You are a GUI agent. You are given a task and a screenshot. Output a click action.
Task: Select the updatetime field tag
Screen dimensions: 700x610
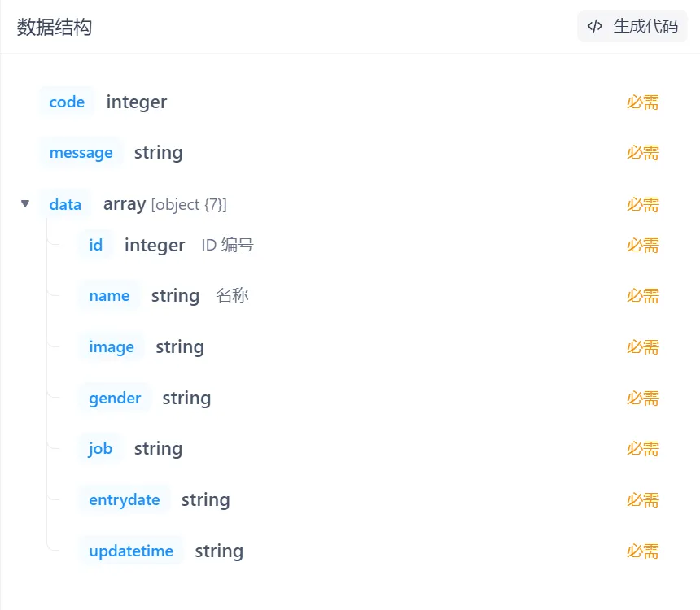(131, 551)
